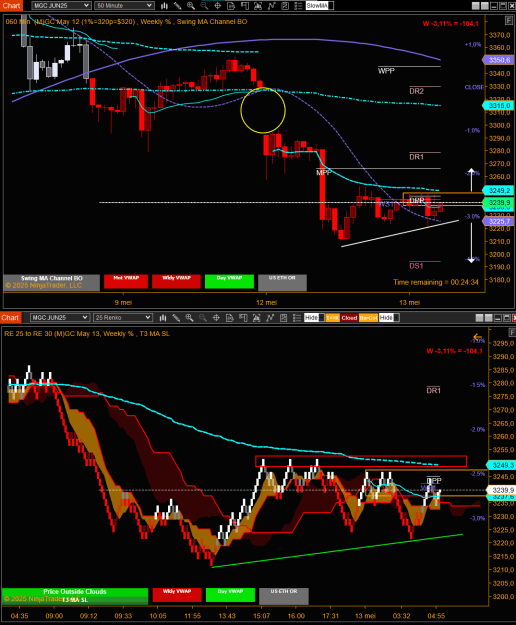The width and height of the screenshot is (516, 625).
Task: Zoom in on the top chart
Action: click(x=191, y=6)
